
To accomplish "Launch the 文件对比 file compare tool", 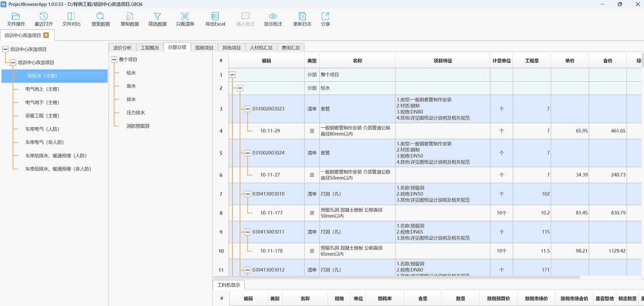I will coord(71,19).
